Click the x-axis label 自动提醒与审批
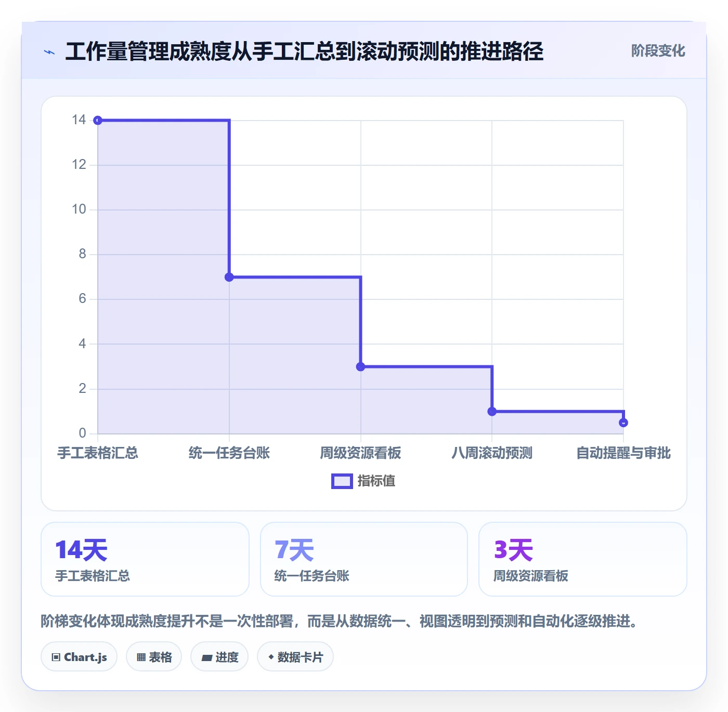The image size is (728, 712). click(x=623, y=453)
